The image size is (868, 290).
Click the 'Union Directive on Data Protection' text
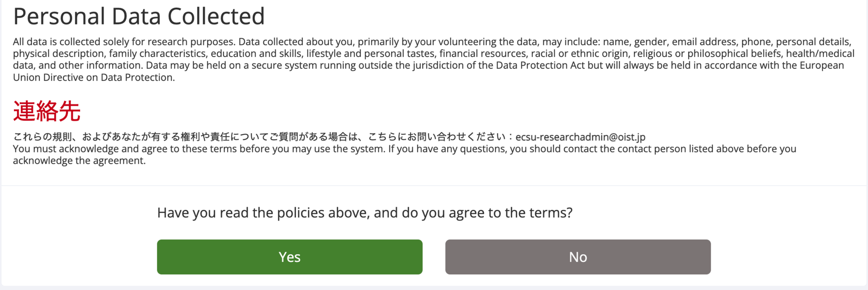(x=94, y=77)
